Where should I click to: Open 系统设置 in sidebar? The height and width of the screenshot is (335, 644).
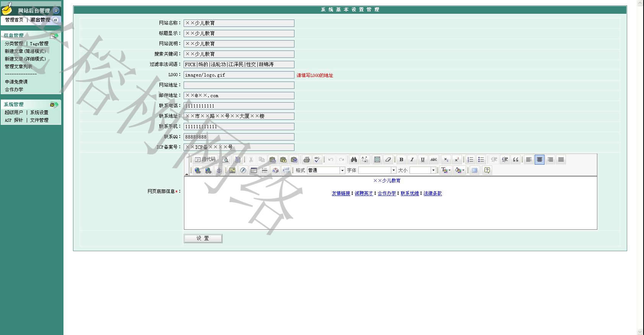point(39,113)
